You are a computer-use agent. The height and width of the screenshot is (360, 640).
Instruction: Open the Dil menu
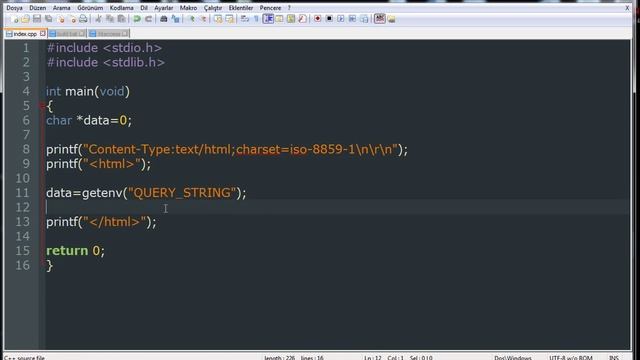point(144,8)
